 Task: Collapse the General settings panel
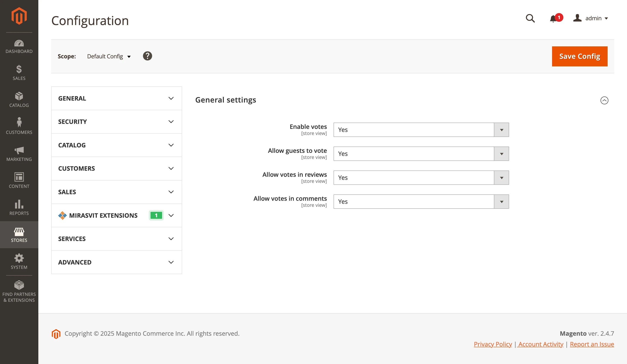604,100
